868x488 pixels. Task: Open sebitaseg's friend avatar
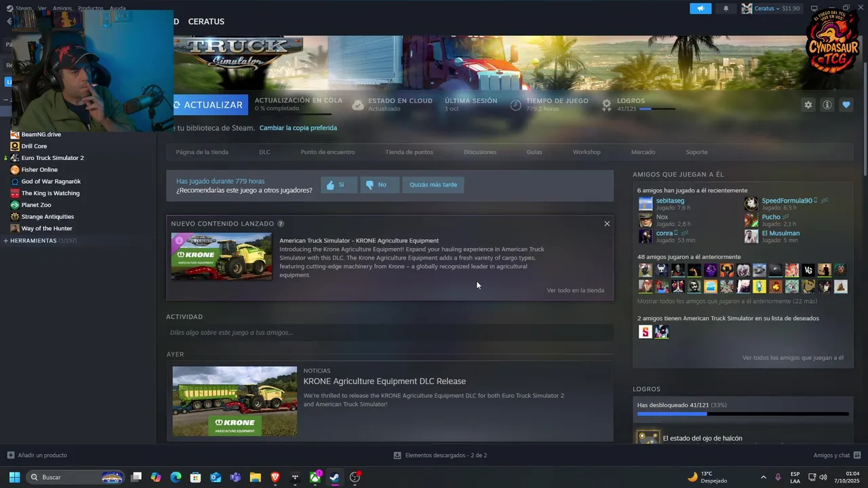[646, 204]
